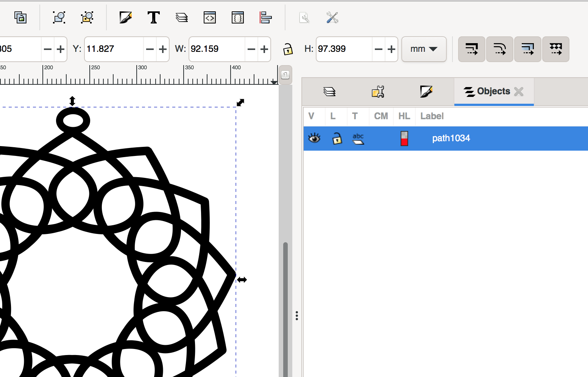Switch to the Fill and Stroke panel tab
Viewport: 588px width, 377px height.
pyautogui.click(x=426, y=92)
